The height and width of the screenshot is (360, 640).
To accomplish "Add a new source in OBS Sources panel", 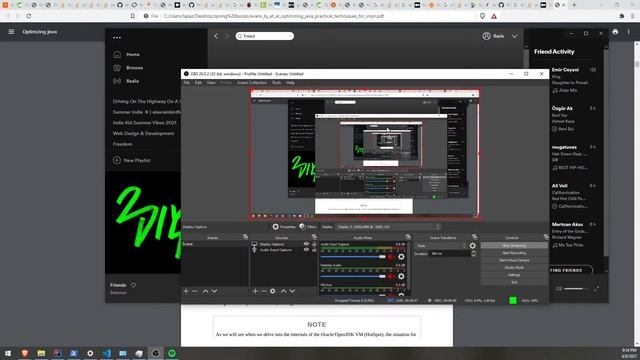I will click(x=255, y=291).
